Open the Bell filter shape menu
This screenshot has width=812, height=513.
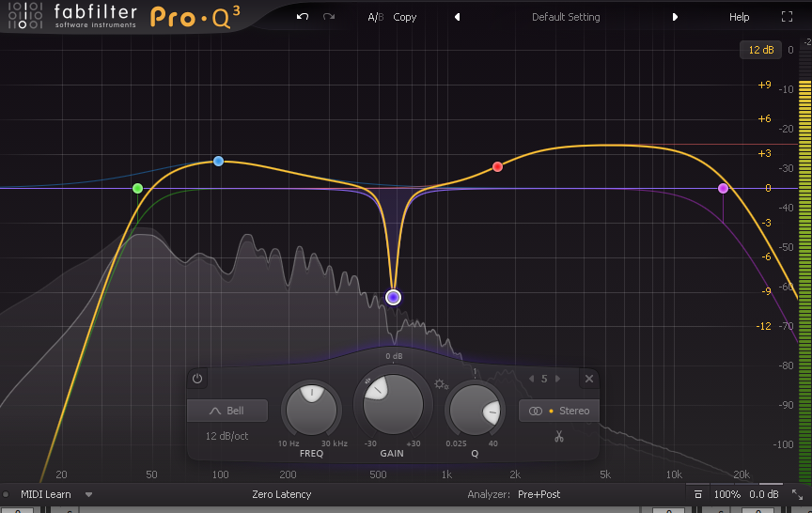[x=227, y=411]
